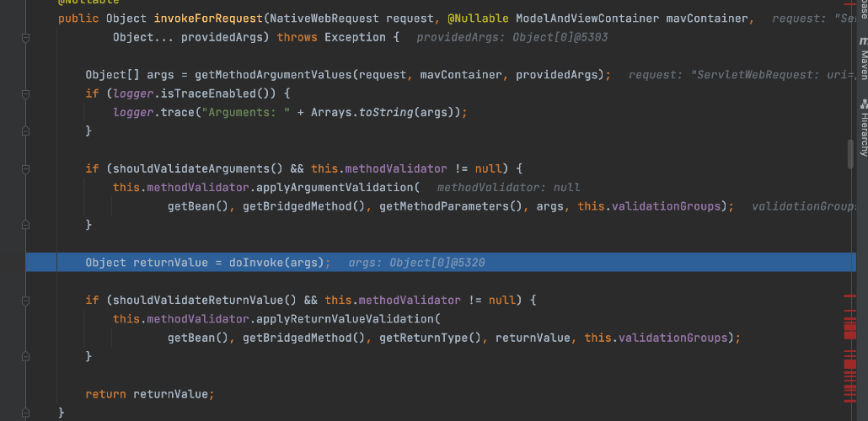Collapse the logger.isTraceEnabled if block

[x=26, y=93]
